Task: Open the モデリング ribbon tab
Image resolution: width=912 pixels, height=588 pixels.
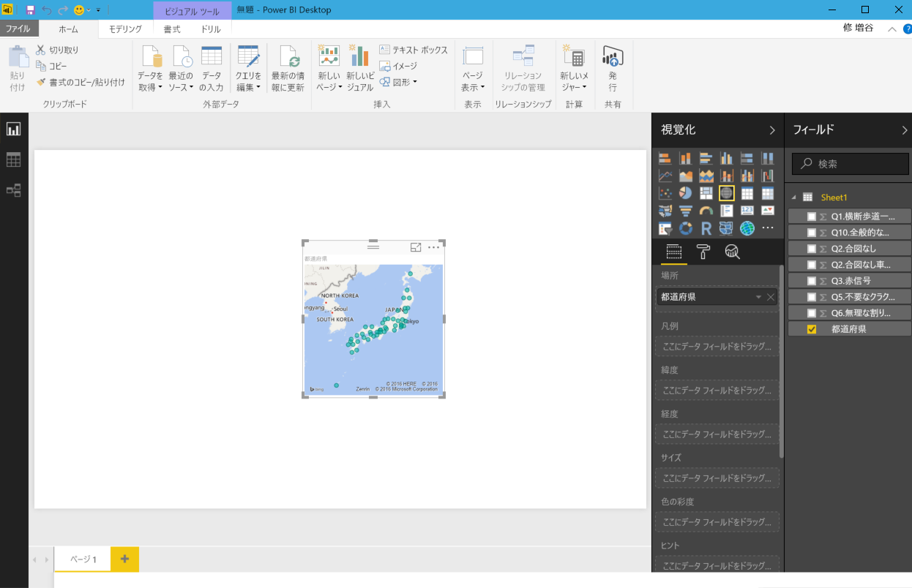Action: 125,29
